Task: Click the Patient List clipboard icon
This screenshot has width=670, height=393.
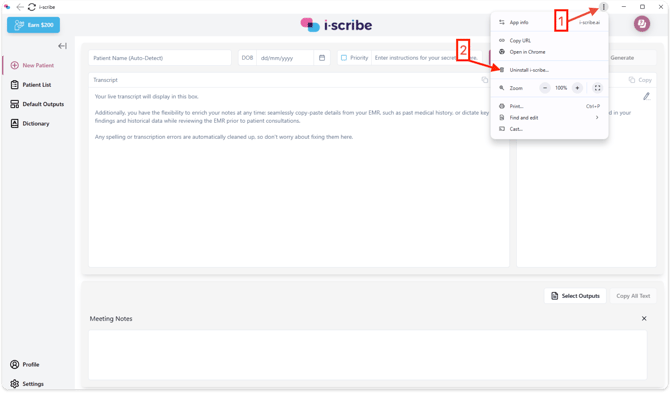Action: pyautogui.click(x=15, y=85)
